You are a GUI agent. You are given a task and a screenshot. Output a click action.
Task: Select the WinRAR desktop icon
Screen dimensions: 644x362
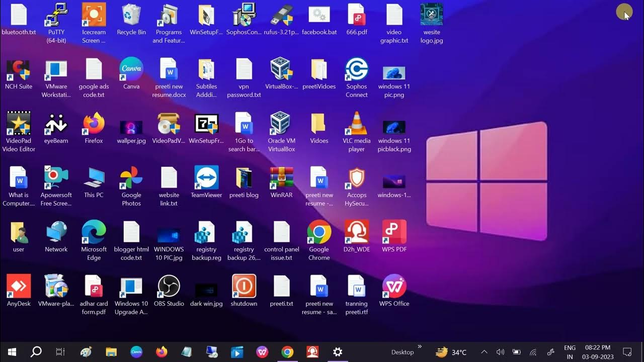point(281,178)
